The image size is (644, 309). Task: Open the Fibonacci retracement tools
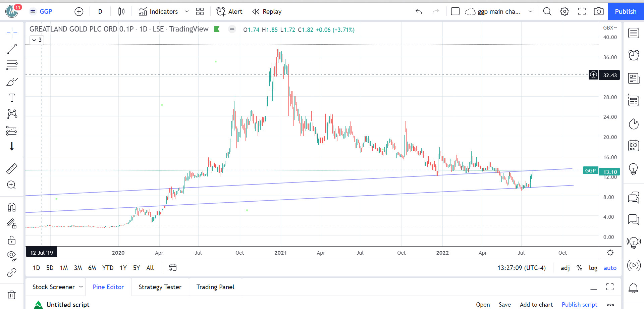(x=12, y=65)
